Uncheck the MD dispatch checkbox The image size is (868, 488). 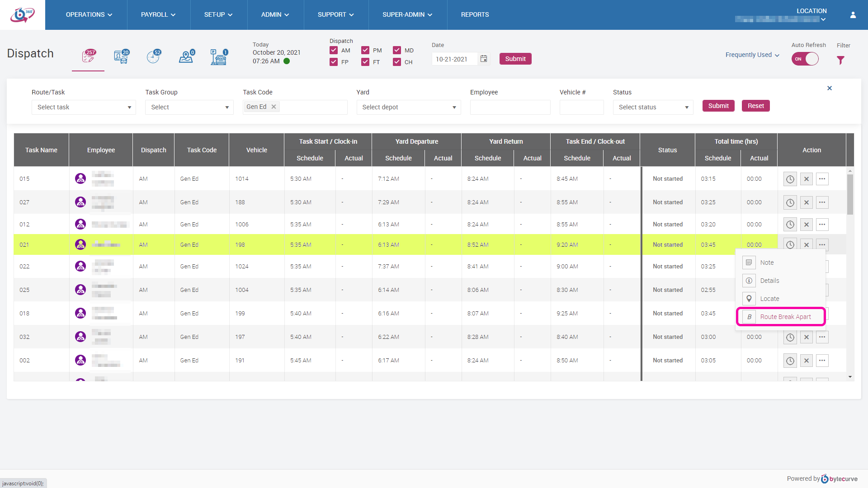tap(397, 50)
